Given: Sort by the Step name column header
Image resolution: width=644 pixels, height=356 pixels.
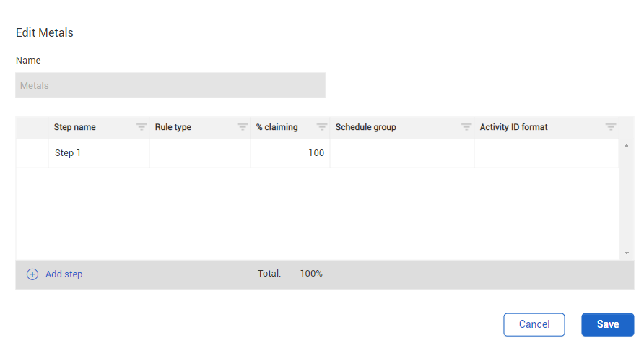Looking at the screenshot, I should coord(75,127).
